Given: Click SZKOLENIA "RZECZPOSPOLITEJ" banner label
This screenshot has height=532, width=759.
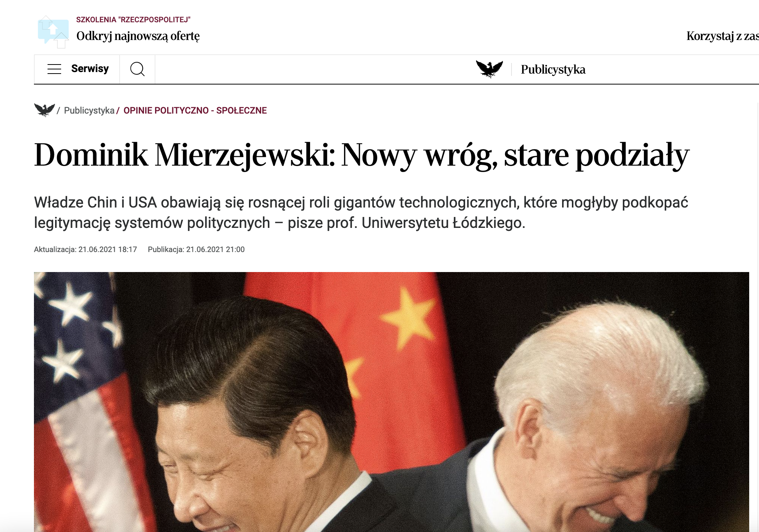Looking at the screenshot, I should click(133, 20).
